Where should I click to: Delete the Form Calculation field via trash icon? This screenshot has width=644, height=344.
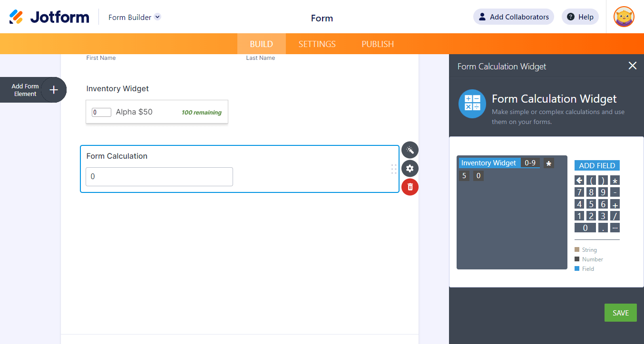click(410, 187)
